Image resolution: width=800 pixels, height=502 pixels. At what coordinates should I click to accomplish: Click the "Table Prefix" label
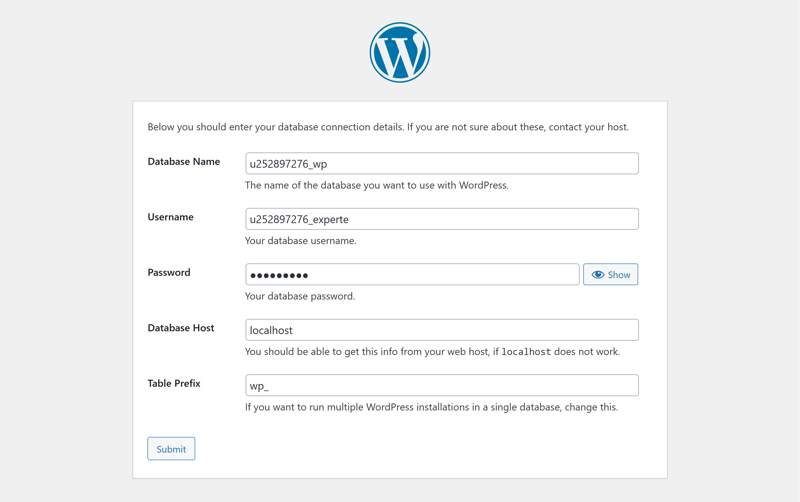tap(174, 384)
